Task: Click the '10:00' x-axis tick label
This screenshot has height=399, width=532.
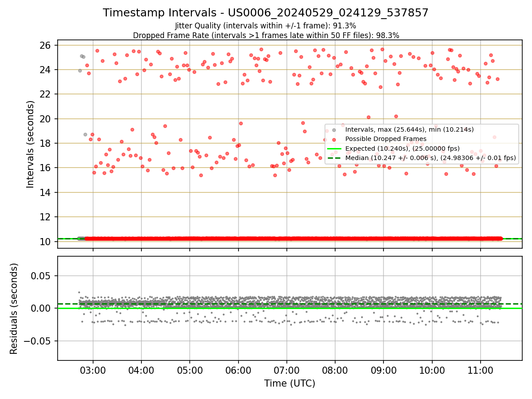Action: pyautogui.click(x=432, y=370)
